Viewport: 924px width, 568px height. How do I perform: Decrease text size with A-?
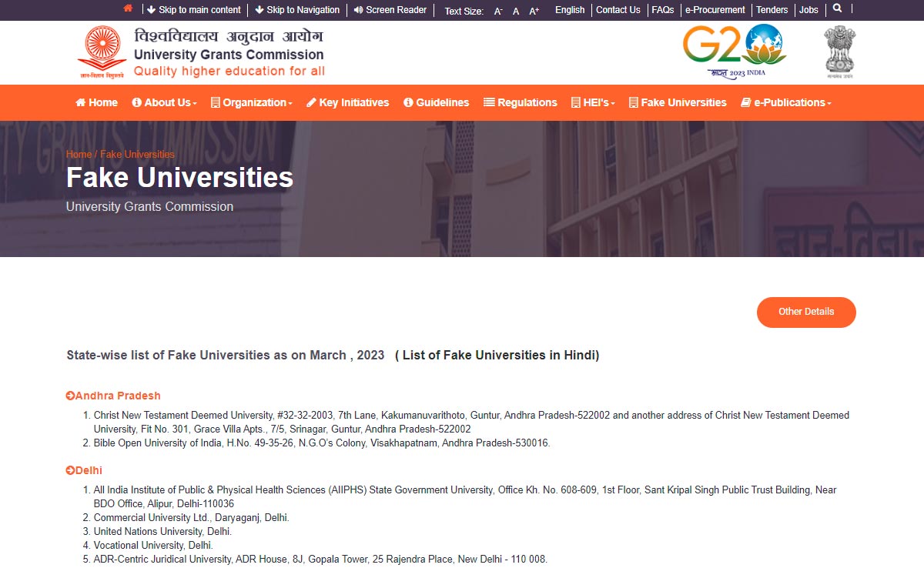tap(497, 11)
